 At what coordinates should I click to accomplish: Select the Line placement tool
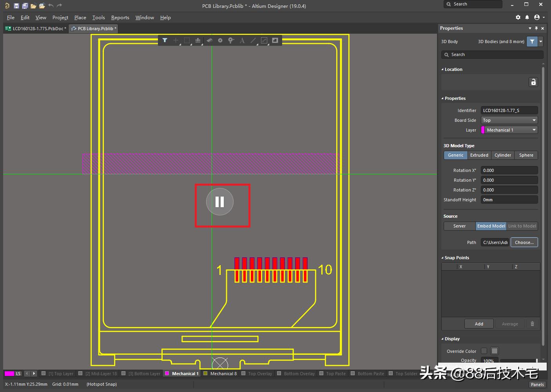click(253, 40)
